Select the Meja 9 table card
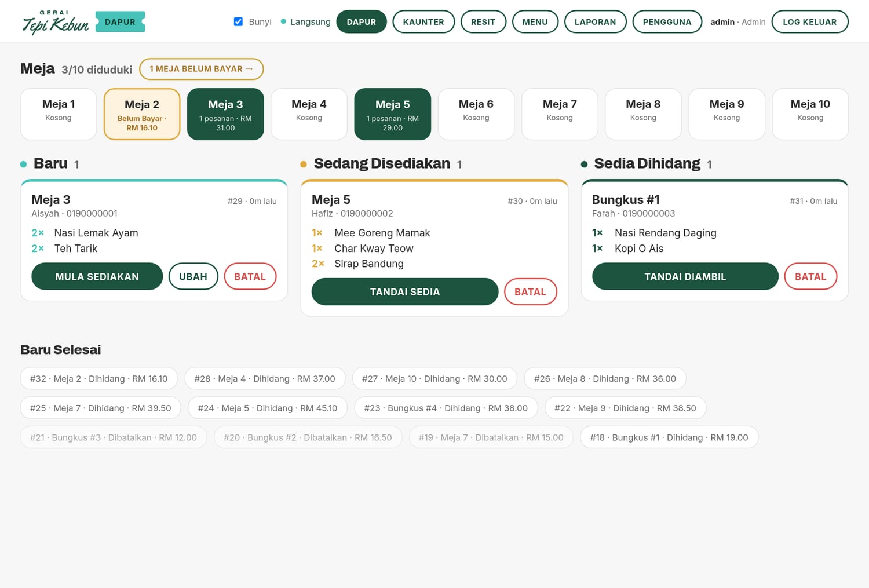The height and width of the screenshot is (588, 869). [x=726, y=114]
